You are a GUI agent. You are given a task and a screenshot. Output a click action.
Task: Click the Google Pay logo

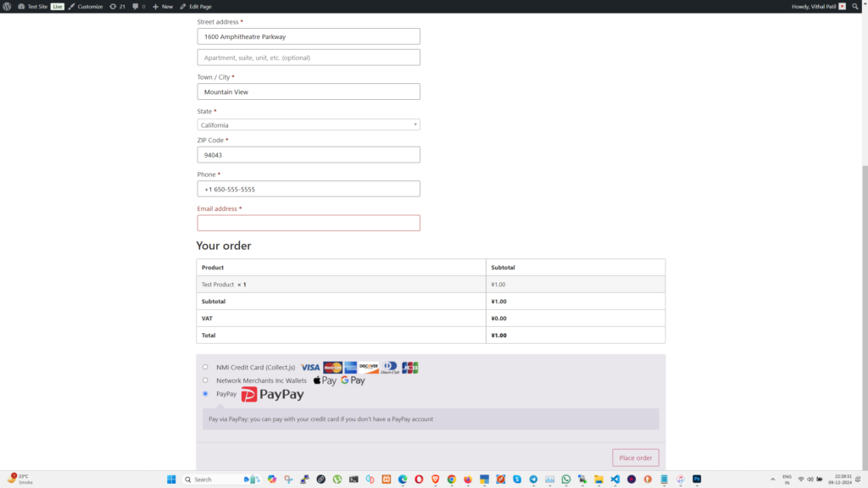353,380
